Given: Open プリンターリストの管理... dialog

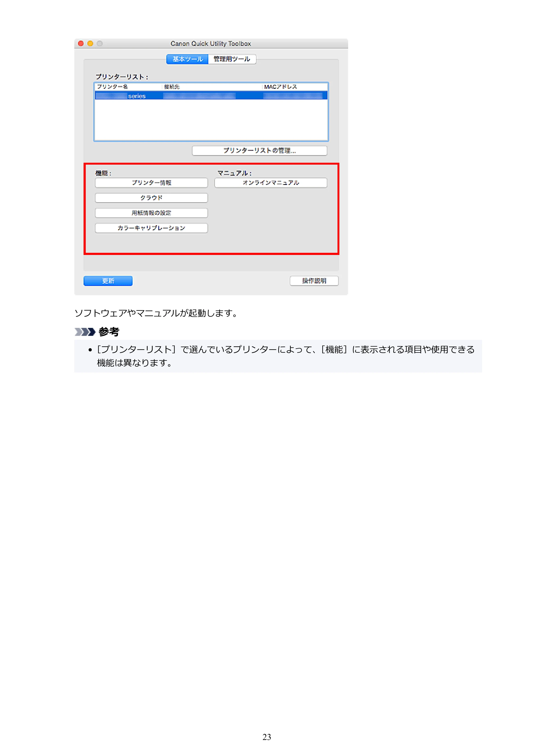Looking at the screenshot, I should point(260,150).
